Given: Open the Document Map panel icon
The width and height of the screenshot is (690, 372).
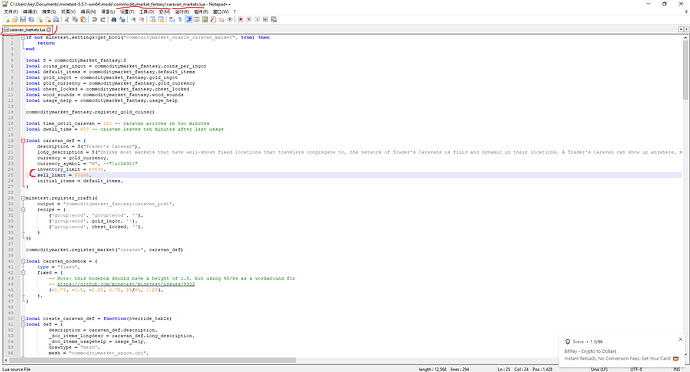Looking at the screenshot, I should click(205, 19).
